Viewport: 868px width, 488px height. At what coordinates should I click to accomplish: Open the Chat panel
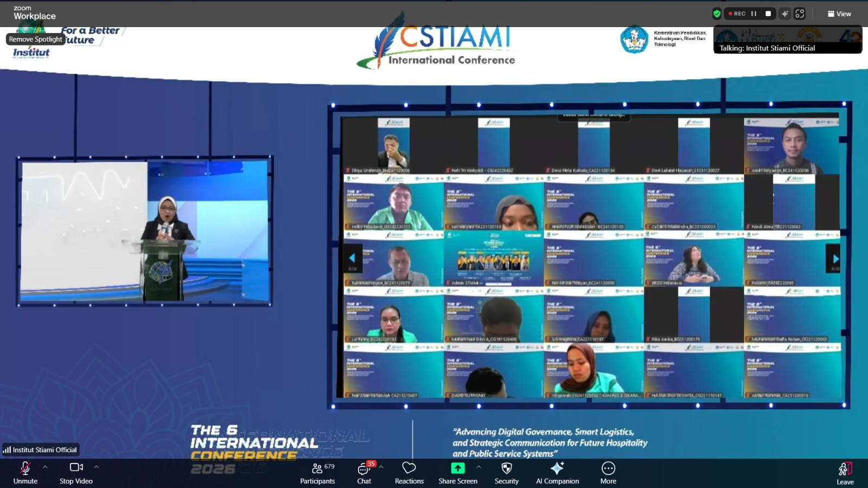pyautogui.click(x=364, y=472)
